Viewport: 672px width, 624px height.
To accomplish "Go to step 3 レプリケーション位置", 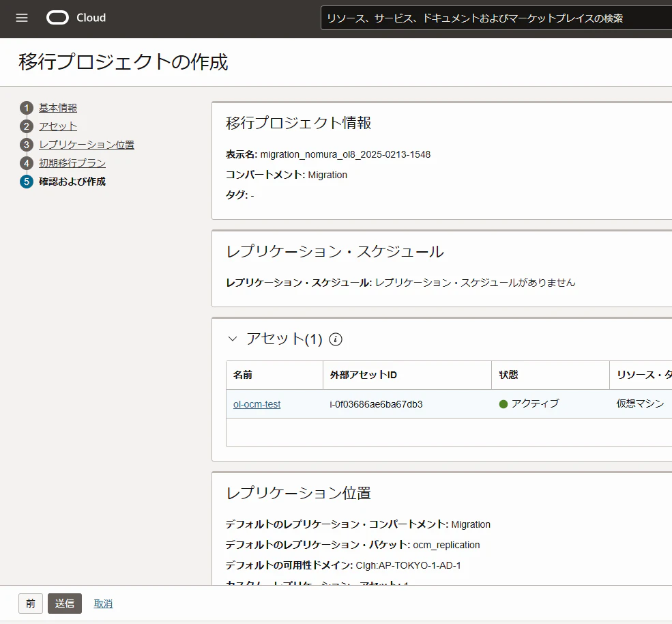I will (x=87, y=145).
